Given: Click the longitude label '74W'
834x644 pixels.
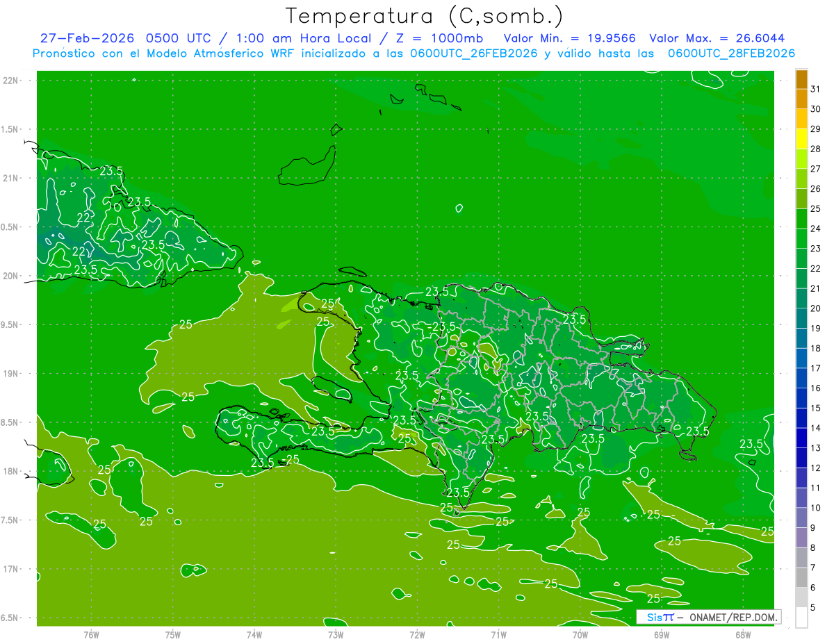Looking at the screenshot, I should 254,634.
